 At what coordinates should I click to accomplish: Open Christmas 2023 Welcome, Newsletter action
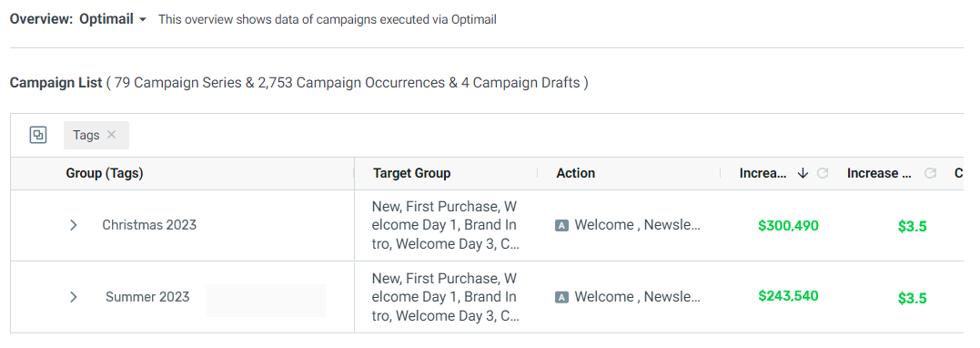638,225
